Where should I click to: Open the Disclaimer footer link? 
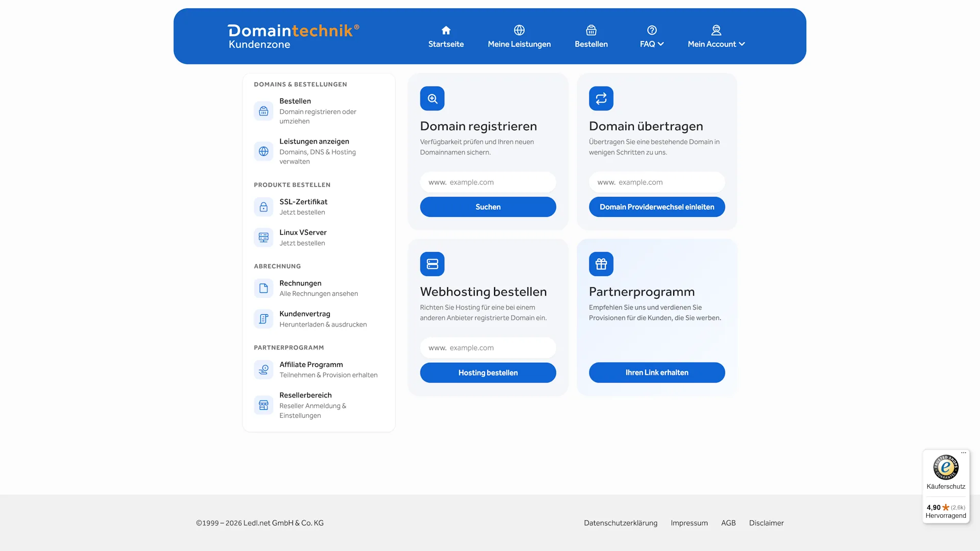tap(766, 523)
